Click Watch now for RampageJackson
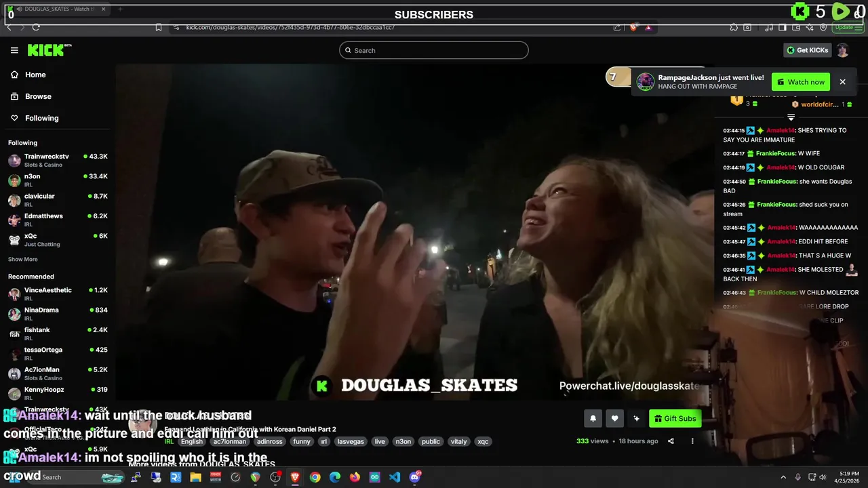 point(801,82)
